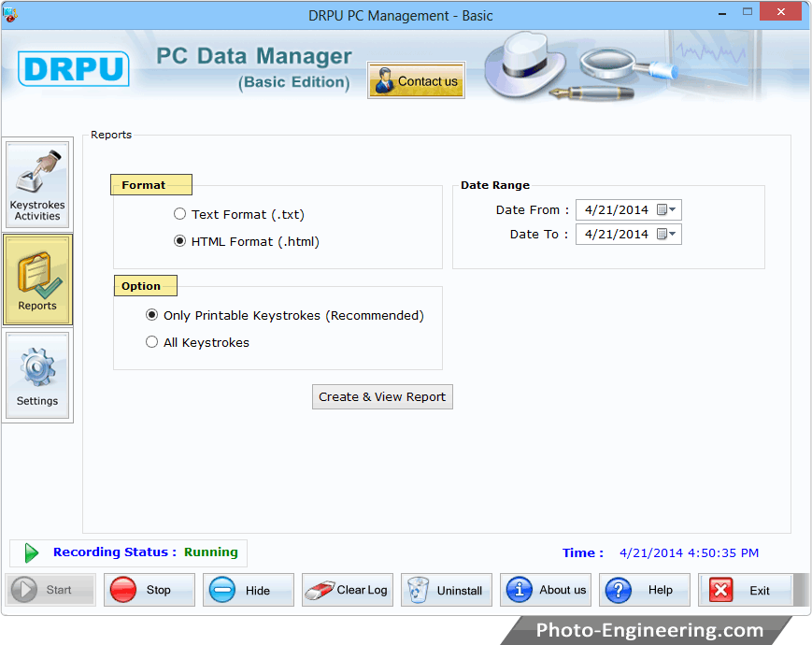
Task: Click the time value '4/21/2014 4:50:35 PM'
Action: pyautogui.click(x=689, y=552)
